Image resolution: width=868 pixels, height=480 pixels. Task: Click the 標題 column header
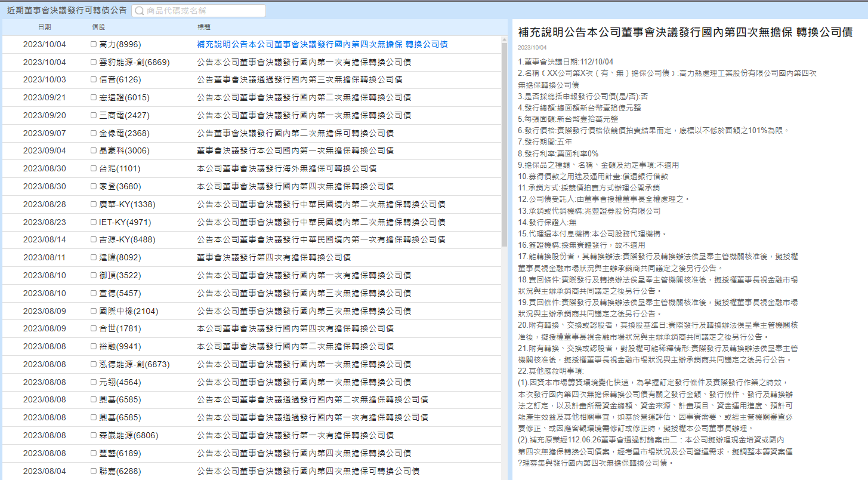point(203,27)
